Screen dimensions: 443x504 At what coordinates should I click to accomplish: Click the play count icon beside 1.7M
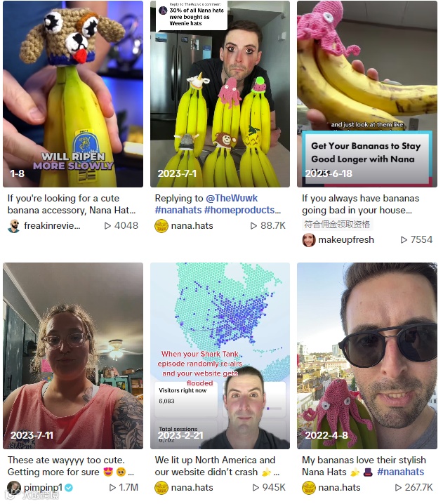[x=112, y=488]
